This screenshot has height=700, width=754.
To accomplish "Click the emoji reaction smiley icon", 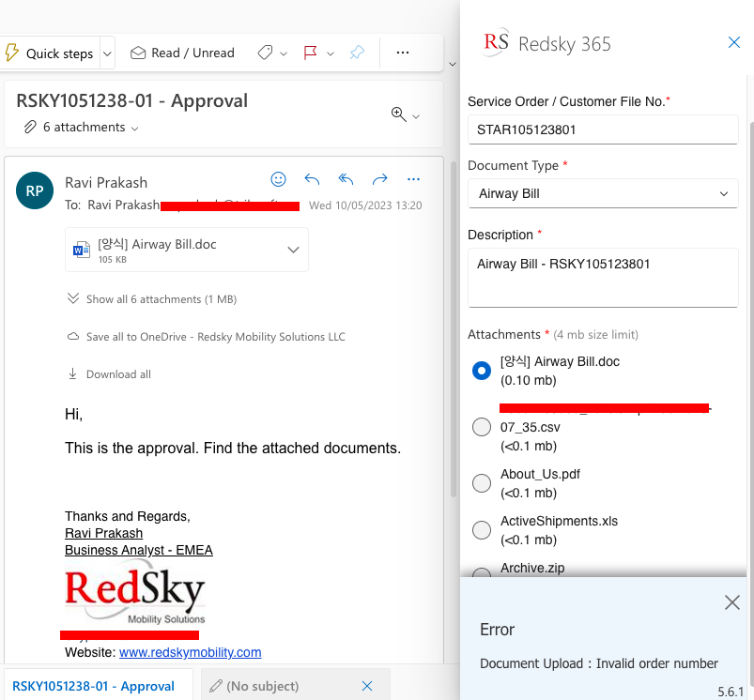I will coord(279,179).
